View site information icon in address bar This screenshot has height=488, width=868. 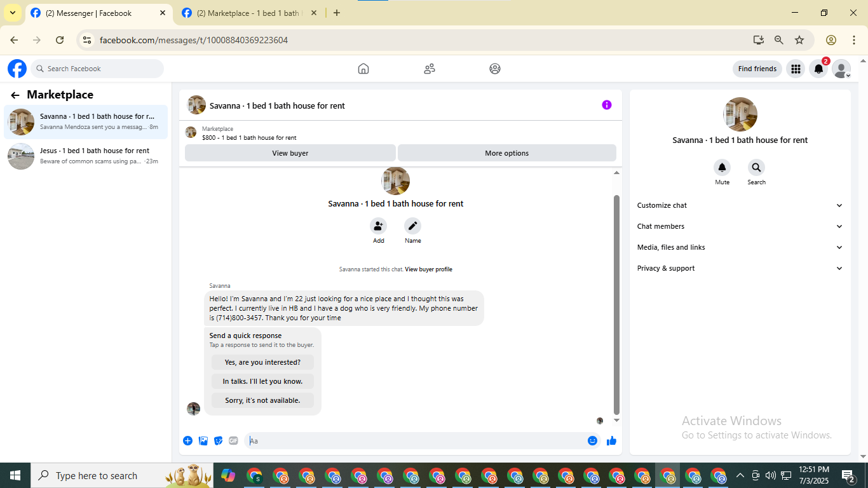[88, 40]
